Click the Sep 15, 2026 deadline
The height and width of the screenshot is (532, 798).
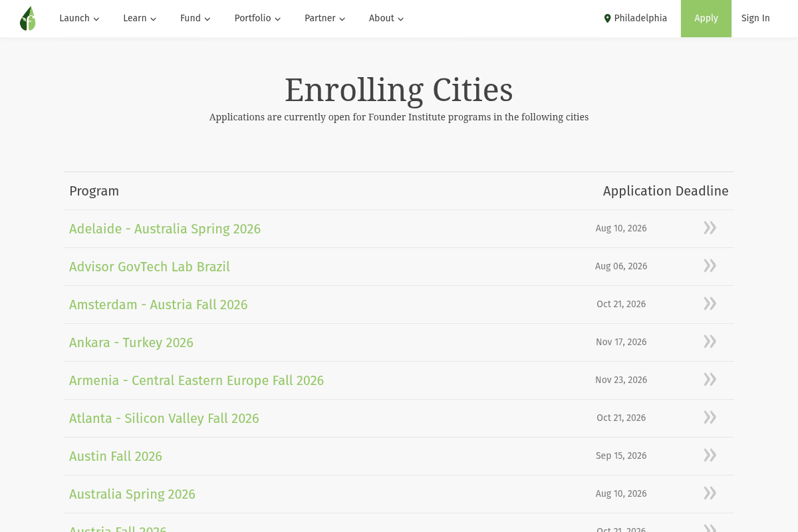coord(621,456)
